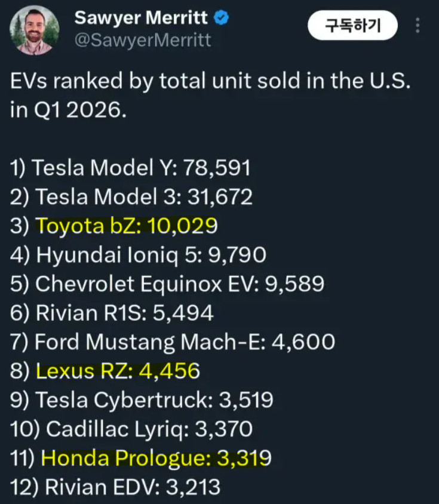This screenshot has width=439, height=504.
Task: Select the Tesla Model 3: 31,672 line
Action: click(131, 196)
